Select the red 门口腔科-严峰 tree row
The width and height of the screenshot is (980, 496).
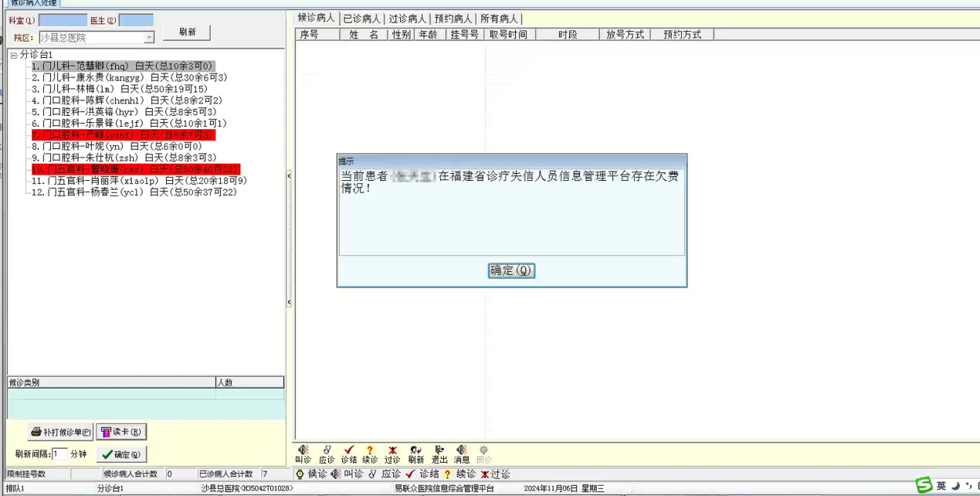pos(123,134)
